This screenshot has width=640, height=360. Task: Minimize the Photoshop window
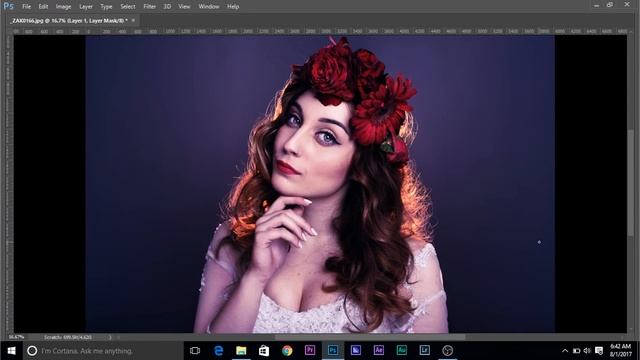click(x=597, y=5)
